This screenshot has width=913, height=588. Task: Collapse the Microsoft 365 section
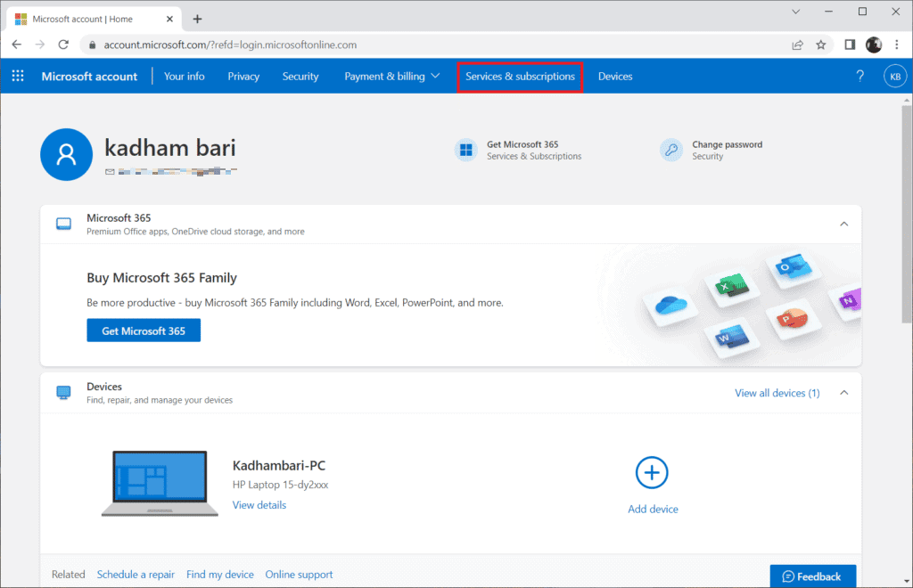[843, 224]
